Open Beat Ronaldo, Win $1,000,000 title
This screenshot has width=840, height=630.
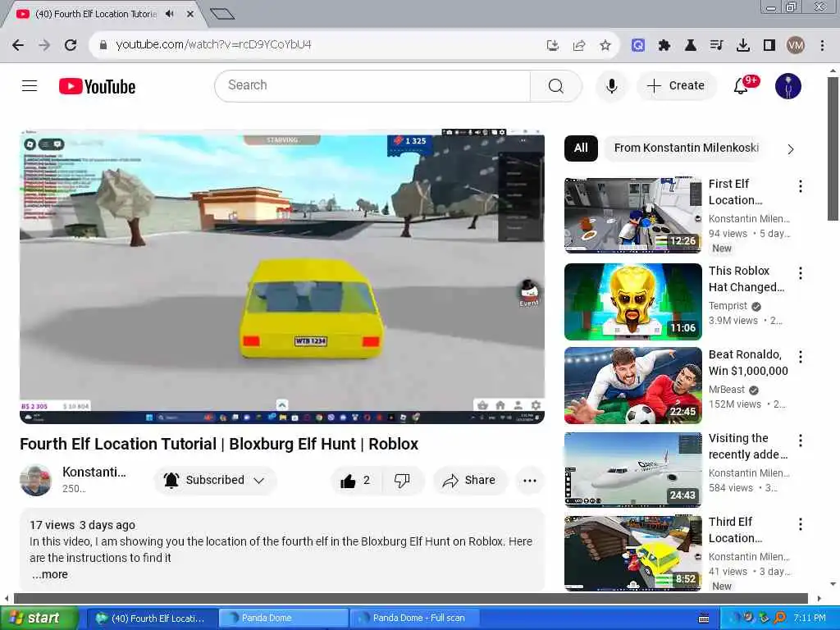pyautogui.click(x=748, y=363)
